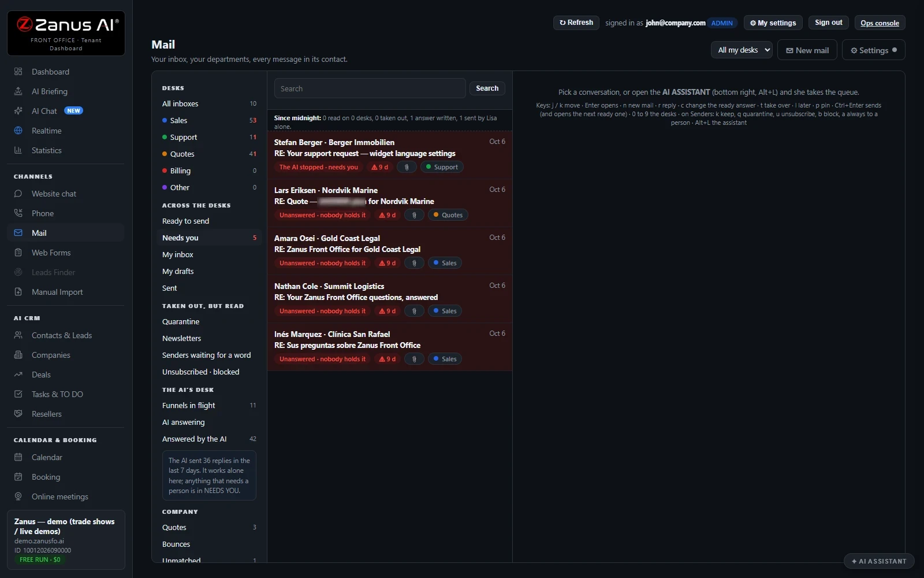This screenshot has height=578, width=924.
Task: Open the Mail Settings button
Action: point(873,50)
